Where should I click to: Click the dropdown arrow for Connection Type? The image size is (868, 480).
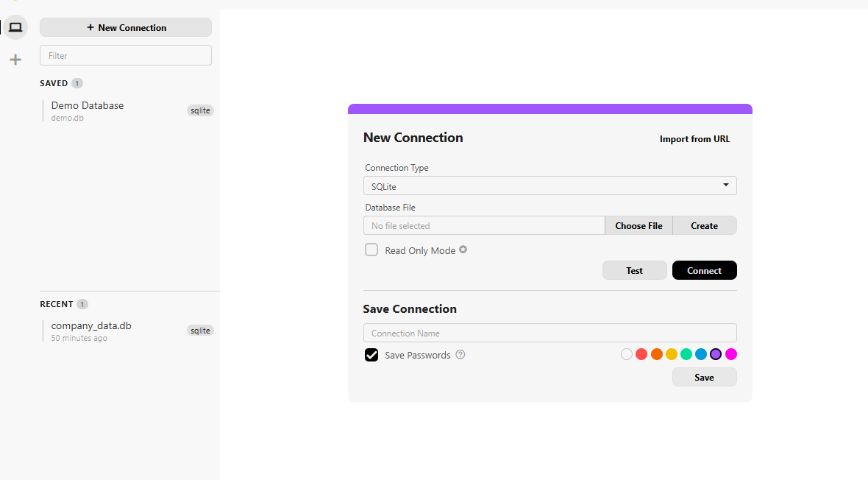[725, 186]
